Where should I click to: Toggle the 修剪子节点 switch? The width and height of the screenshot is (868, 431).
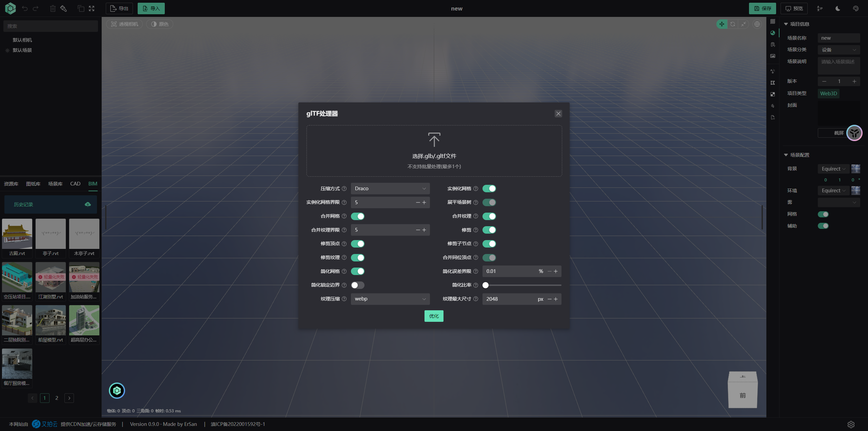click(489, 244)
